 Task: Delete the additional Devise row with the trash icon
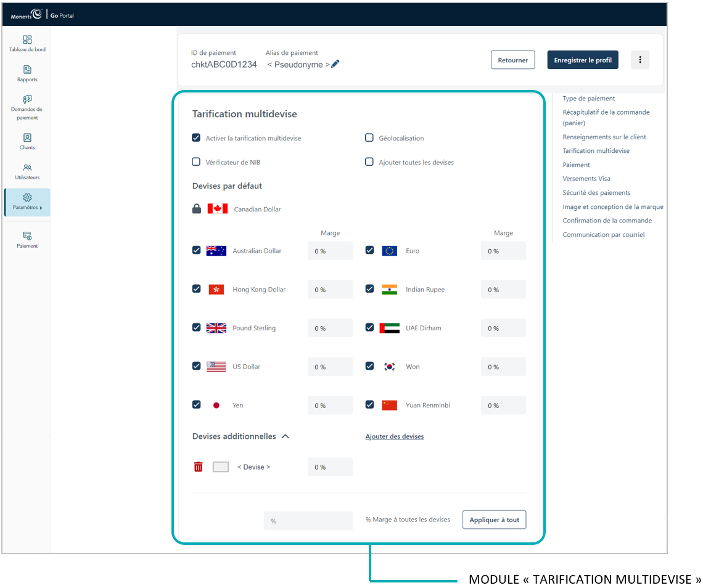198,467
